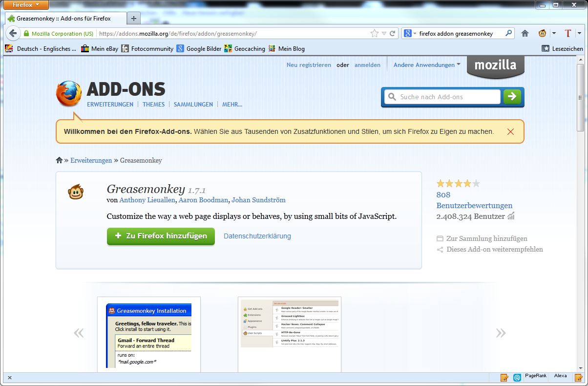Image resolution: width=588 pixels, height=386 pixels.
Task: Click the mozilla logo tab
Action: (495, 66)
